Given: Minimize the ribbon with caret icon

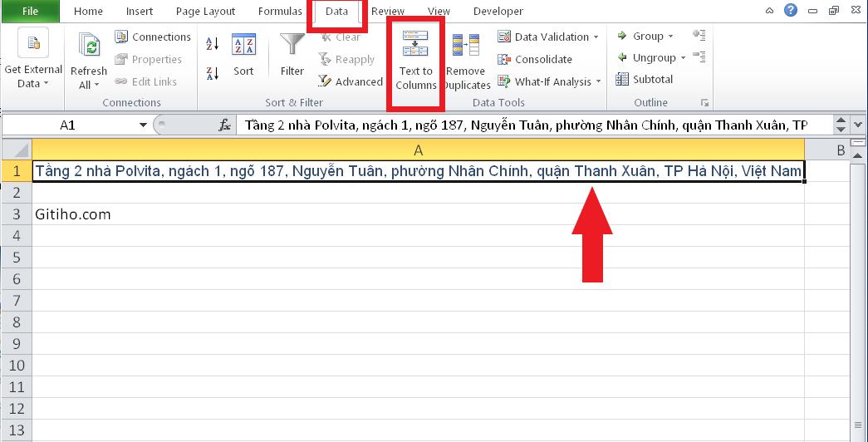Looking at the screenshot, I should pos(769,11).
